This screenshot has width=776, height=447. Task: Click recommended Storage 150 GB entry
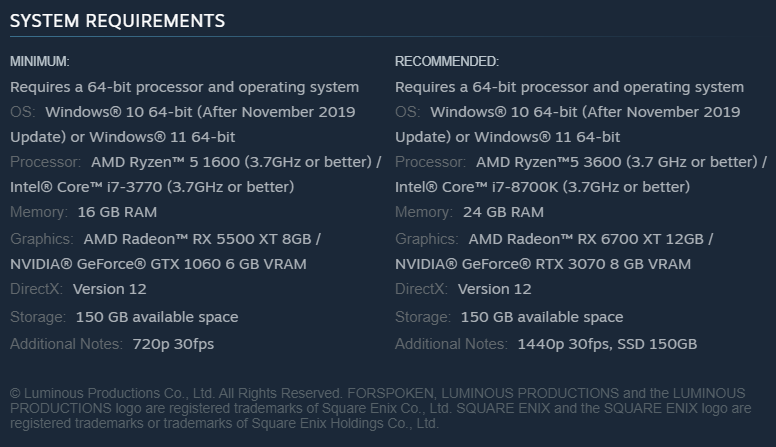tap(509, 317)
